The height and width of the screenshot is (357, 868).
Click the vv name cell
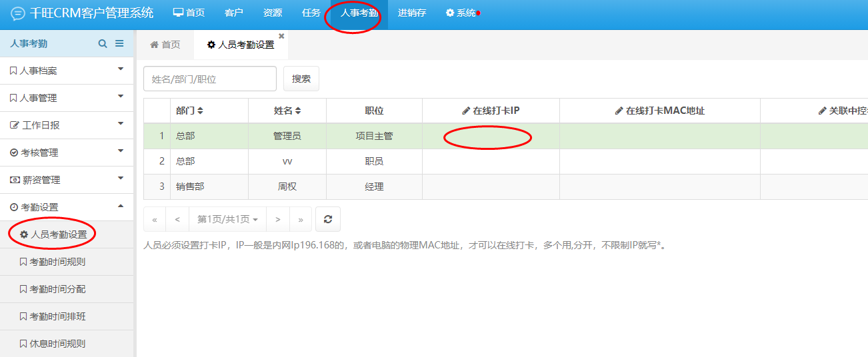[287, 161]
